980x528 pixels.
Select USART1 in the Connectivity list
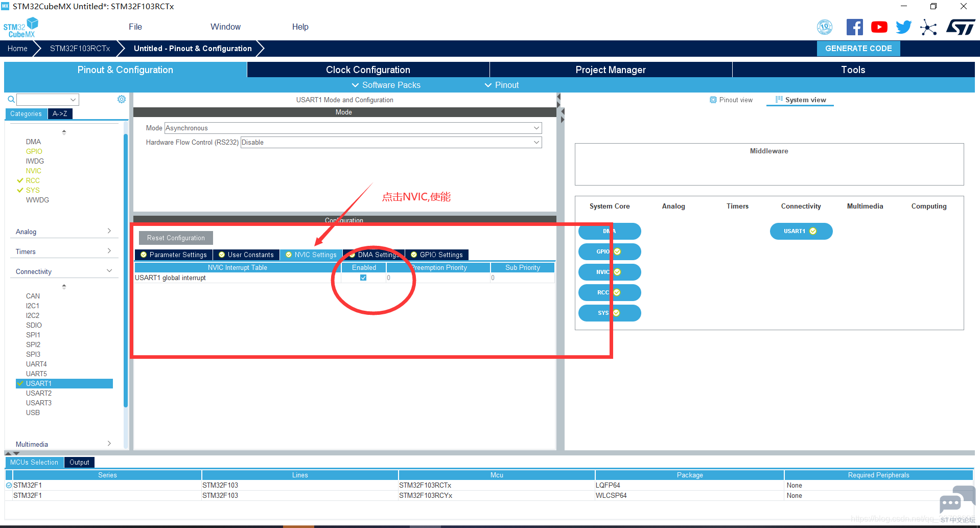(64, 383)
